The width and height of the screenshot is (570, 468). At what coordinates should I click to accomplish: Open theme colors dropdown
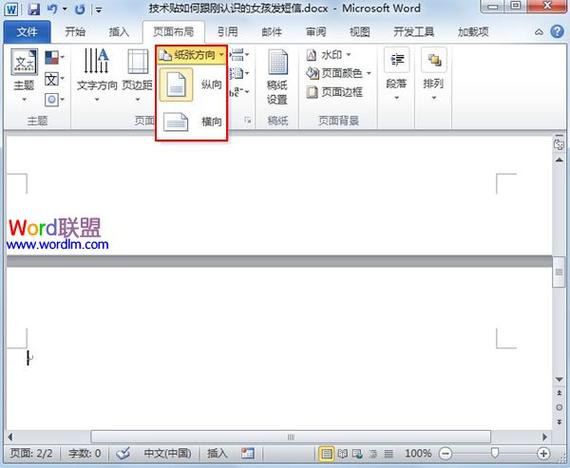point(54,57)
